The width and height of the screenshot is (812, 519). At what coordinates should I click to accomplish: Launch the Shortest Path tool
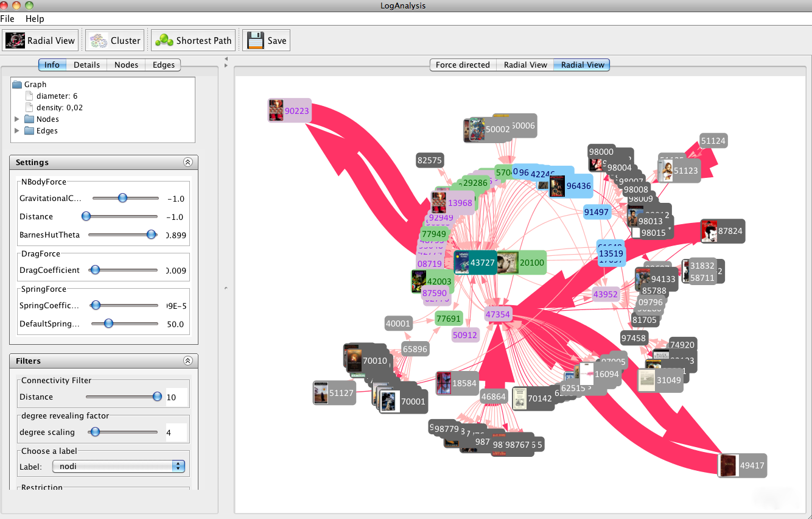pos(193,41)
